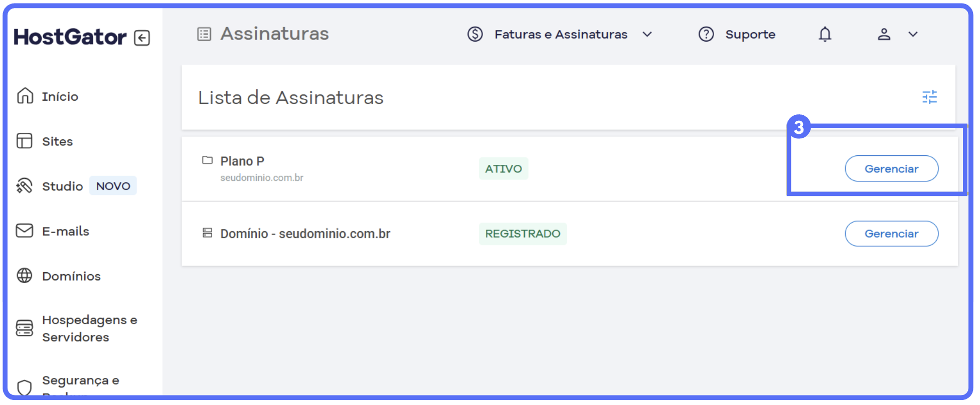Viewport: 980px width, 405px height.
Task: Collapse the sidebar with the arrow icon
Action: pos(142,38)
